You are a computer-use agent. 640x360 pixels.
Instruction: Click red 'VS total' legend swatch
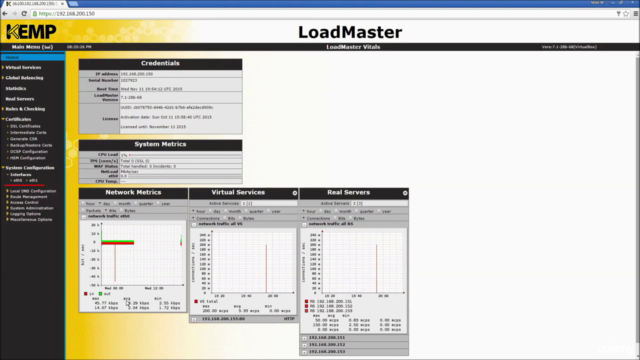pos(196,302)
